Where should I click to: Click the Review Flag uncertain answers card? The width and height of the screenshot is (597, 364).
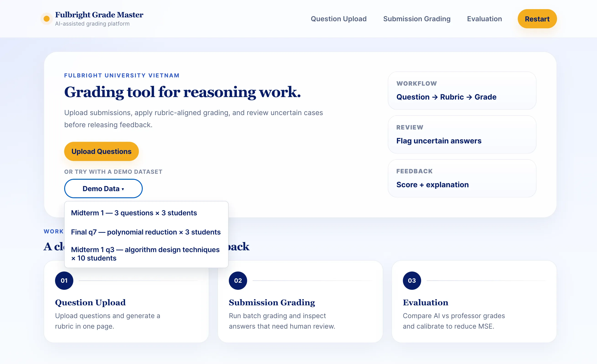[462, 135]
